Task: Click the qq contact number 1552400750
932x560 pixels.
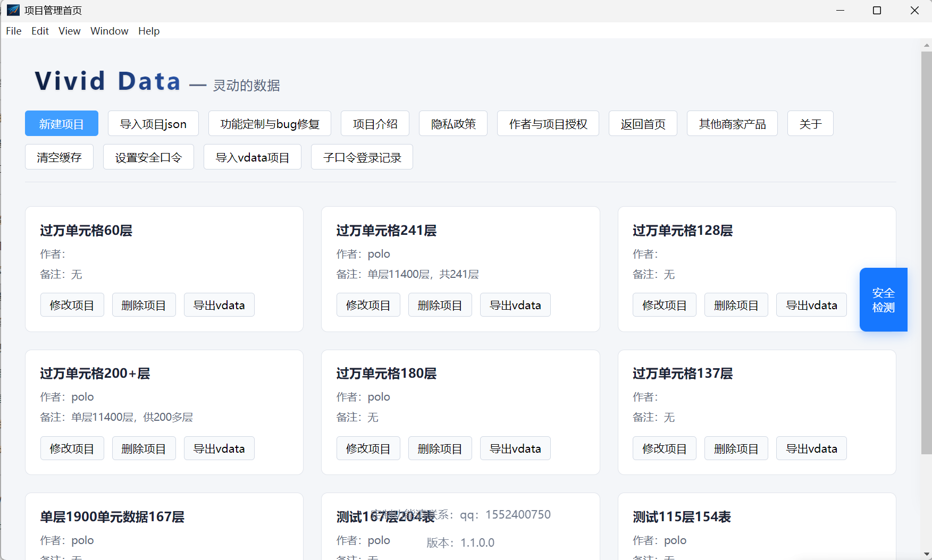Action: coord(518,514)
